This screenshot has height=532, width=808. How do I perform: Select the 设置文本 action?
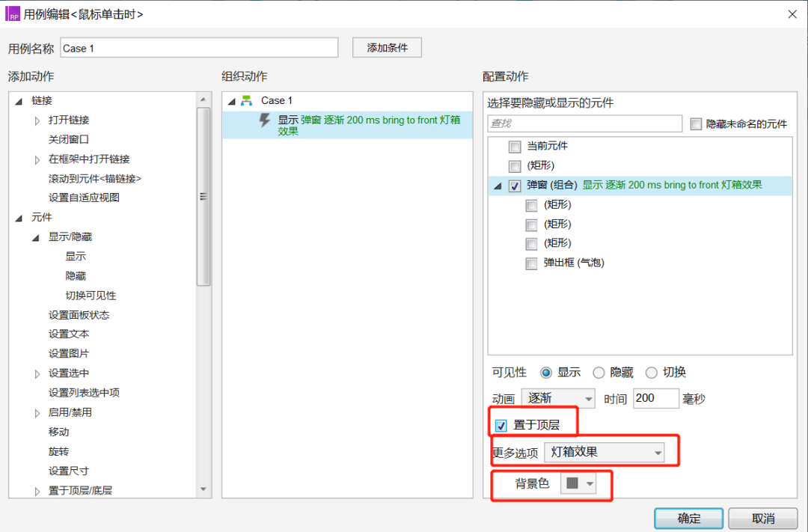(x=69, y=334)
